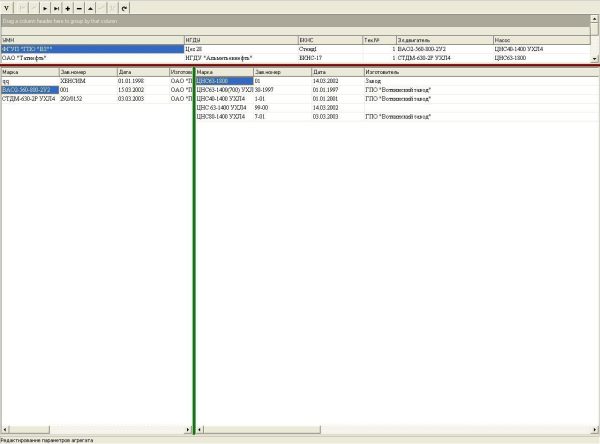Jump to last record navigator button
Image resolution: width=600 pixels, height=444 pixels.
(x=56, y=8)
